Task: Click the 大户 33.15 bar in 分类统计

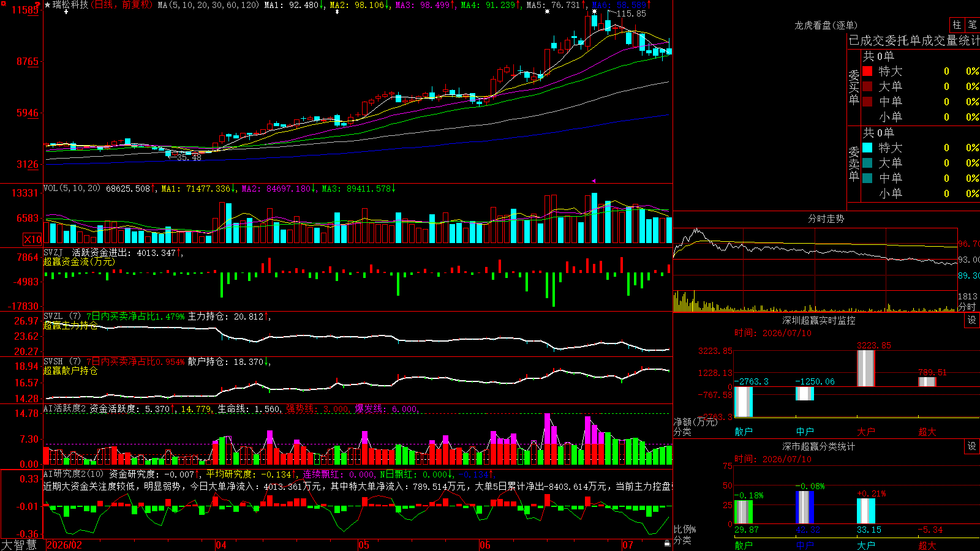Action: click(x=865, y=511)
